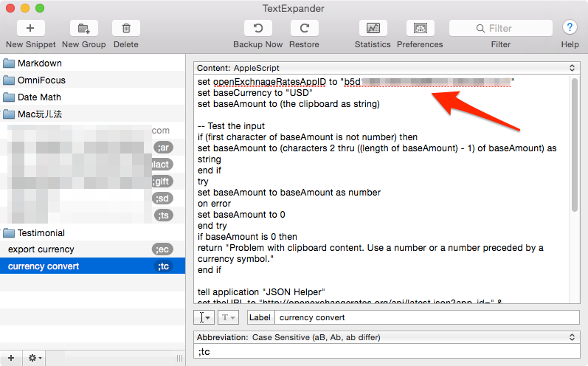The width and height of the screenshot is (588, 366).
Task: Select the Mac玩儿法 group folder
Action: [93, 114]
